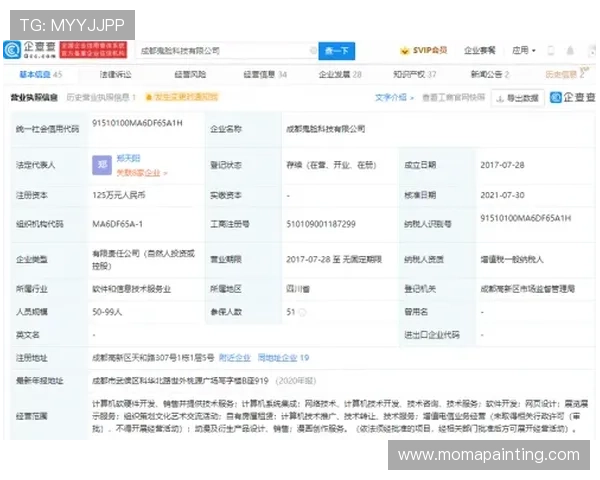The height and width of the screenshot is (480, 600).
Task: Open the 附近企业 link
Action: (235, 358)
